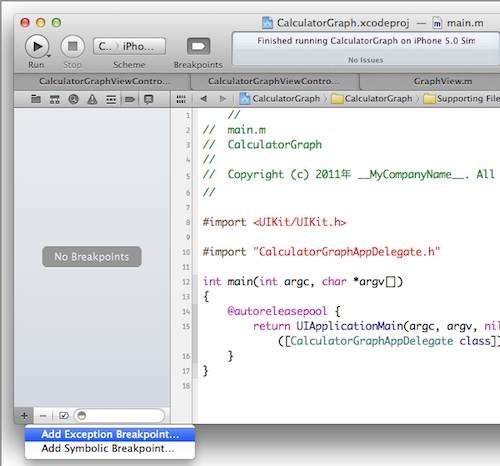The image size is (500, 466).
Task: Open the Debug navigator lines icon
Action: coord(111,99)
